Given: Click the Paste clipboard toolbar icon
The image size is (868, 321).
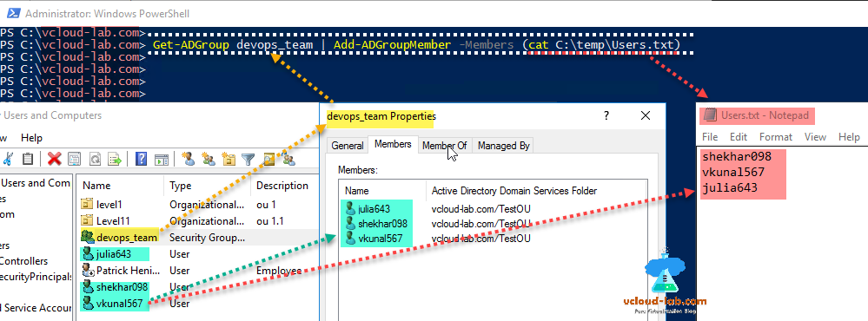Looking at the screenshot, I should (28, 159).
